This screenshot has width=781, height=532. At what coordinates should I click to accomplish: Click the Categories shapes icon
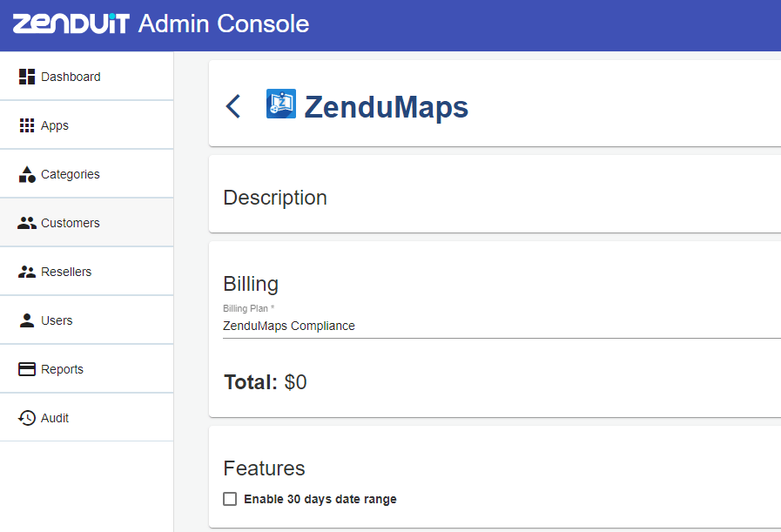click(27, 174)
